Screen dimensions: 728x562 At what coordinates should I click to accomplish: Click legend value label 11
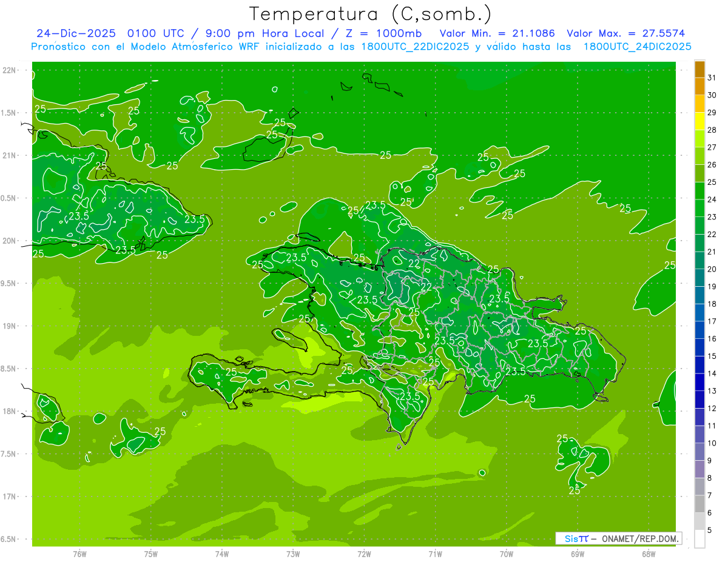click(x=712, y=426)
